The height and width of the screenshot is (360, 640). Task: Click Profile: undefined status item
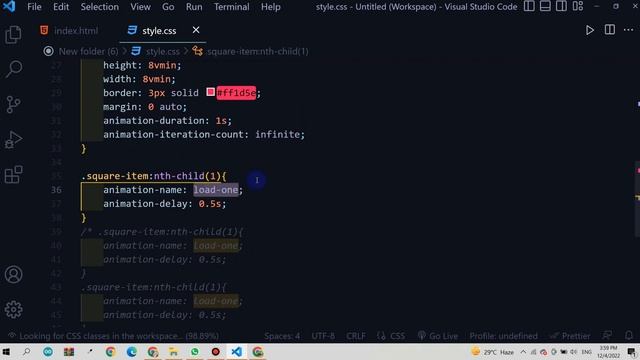click(x=503, y=336)
